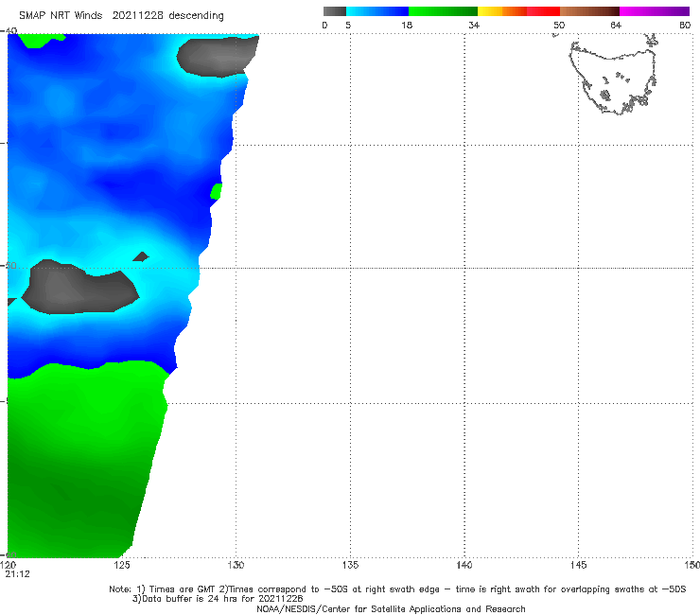Screen dimensions: 700x615
Task: Click the longitude label '125'
Action: pos(121,566)
